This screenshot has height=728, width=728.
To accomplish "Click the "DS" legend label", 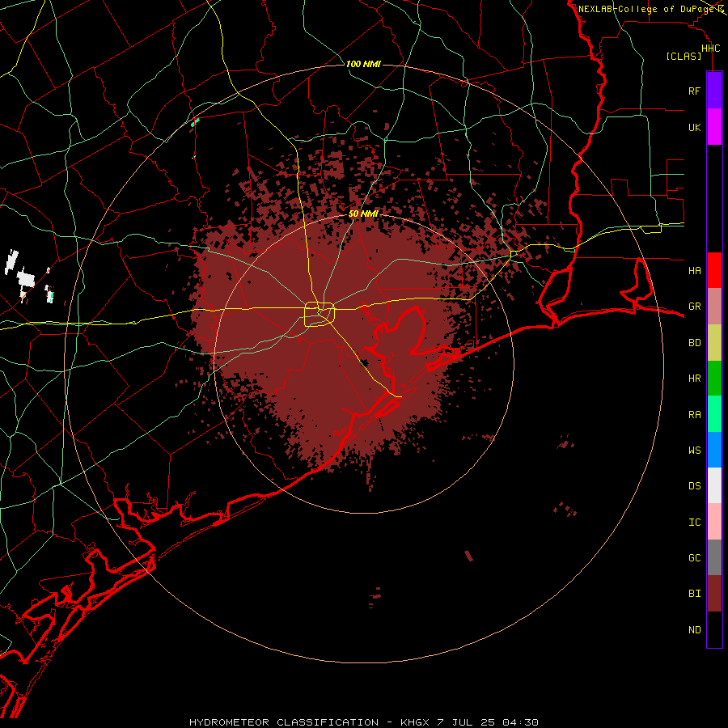I will (x=694, y=485).
